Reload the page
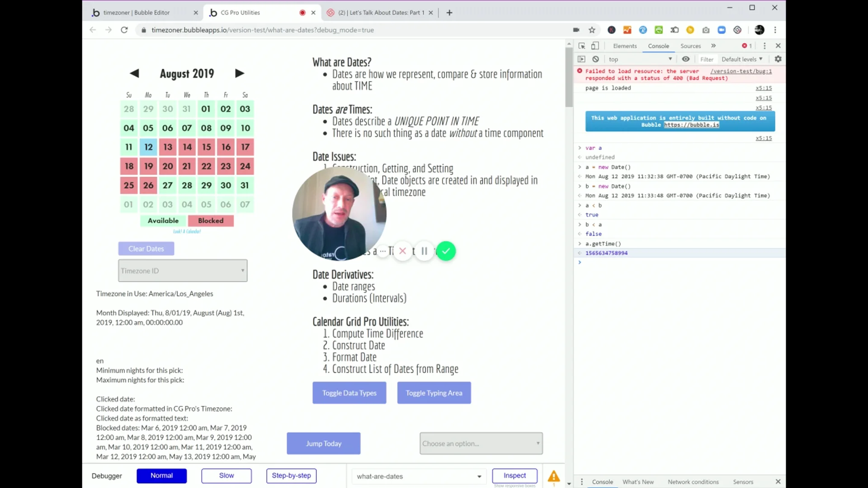This screenshot has height=488, width=868. [124, 30]
